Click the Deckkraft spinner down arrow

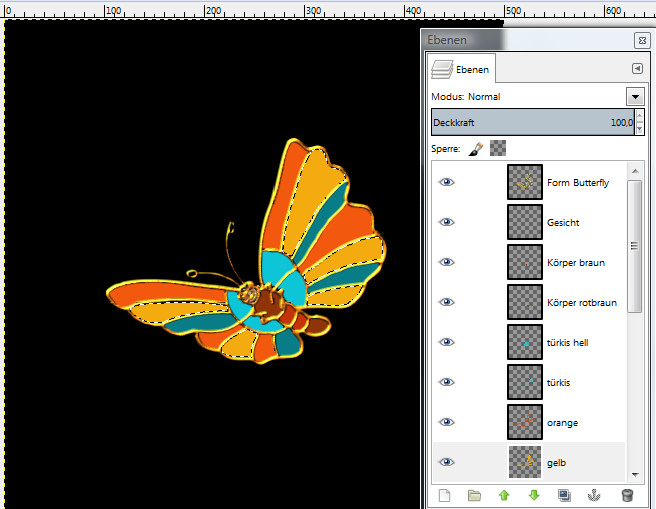[x=637, y=127]
